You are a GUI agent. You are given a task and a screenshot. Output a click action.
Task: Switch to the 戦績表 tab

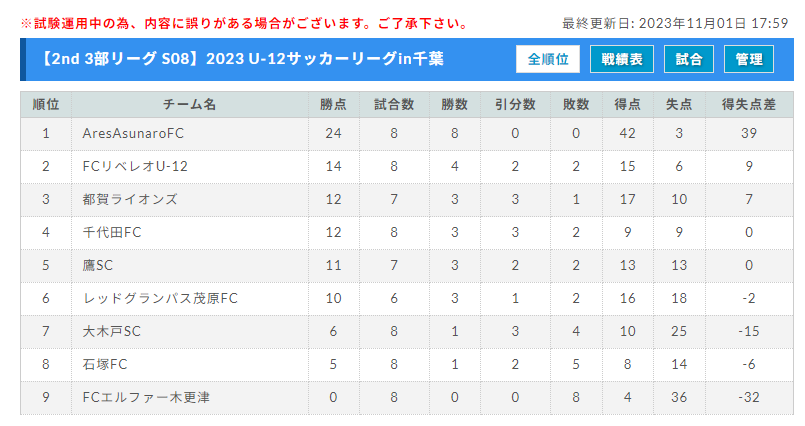tap(622, 59)
